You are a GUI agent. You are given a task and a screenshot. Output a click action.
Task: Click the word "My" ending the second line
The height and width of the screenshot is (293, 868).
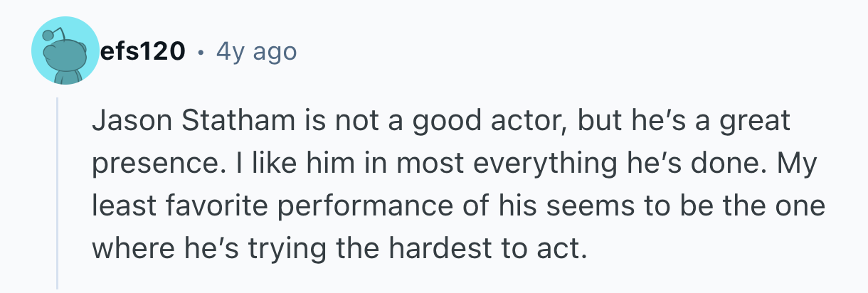(798, 164)
